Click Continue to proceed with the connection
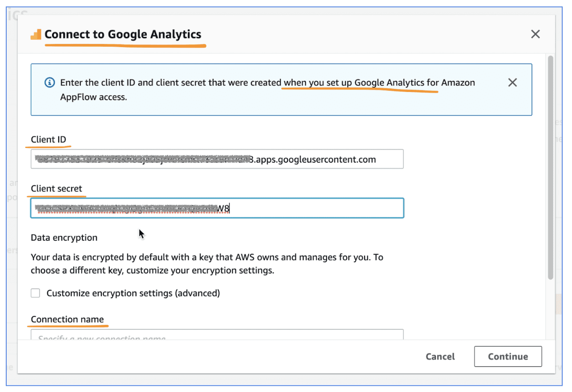Viewport: 572px width, 392px height. click(508, 356)
